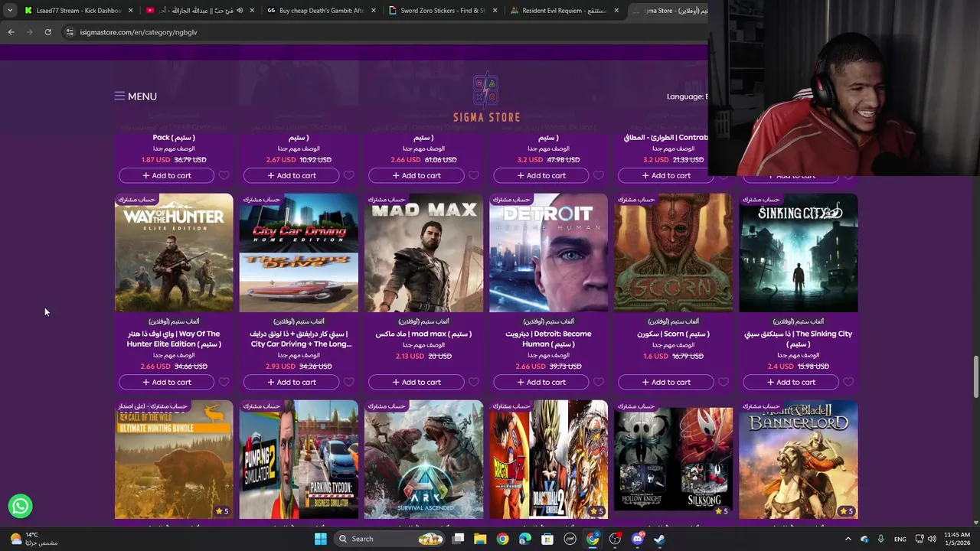Screen dimensions: 980x551
Task: Click ENG language indicator in tray
Action: 900,539
